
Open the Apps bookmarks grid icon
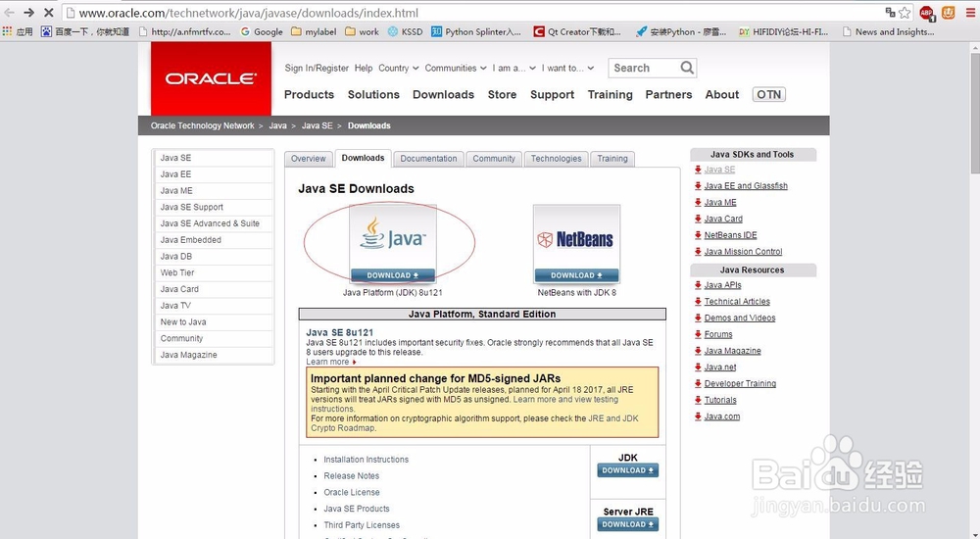tap(7, 31)
